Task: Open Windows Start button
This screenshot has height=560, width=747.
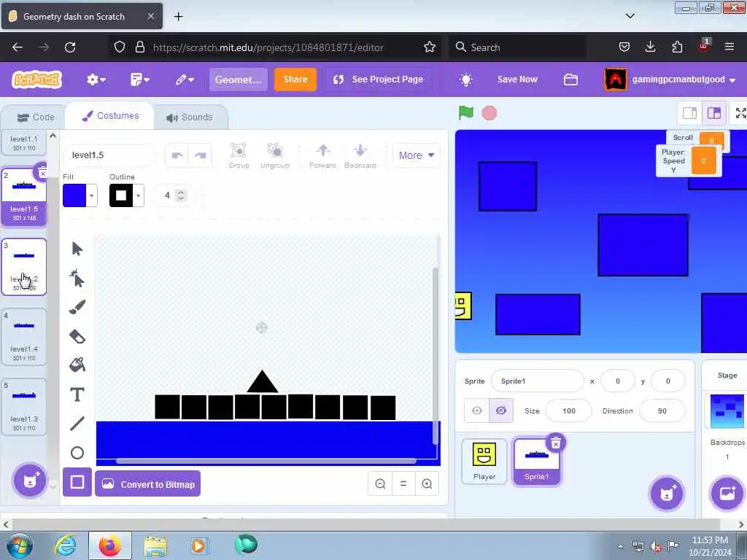Action: 20,545
